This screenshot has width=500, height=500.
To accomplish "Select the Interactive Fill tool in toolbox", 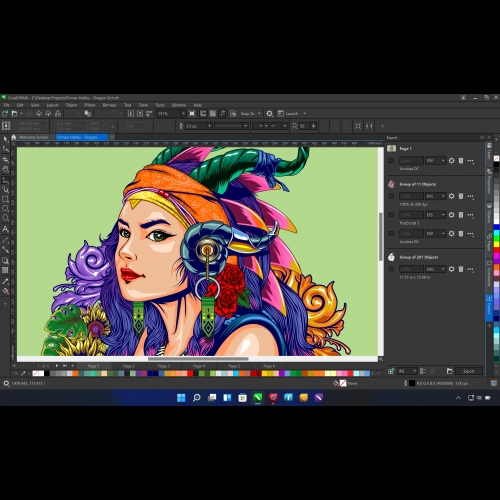I will (5, 291).
